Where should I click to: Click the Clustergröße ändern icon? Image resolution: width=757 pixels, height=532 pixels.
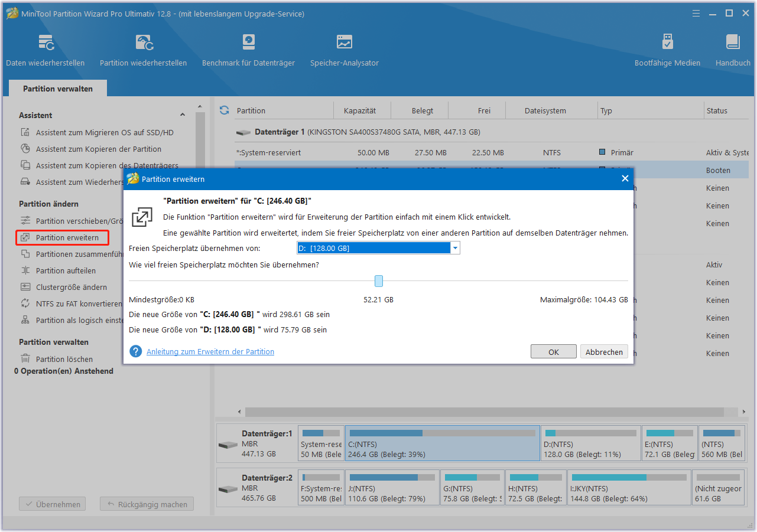pos(25,287)
